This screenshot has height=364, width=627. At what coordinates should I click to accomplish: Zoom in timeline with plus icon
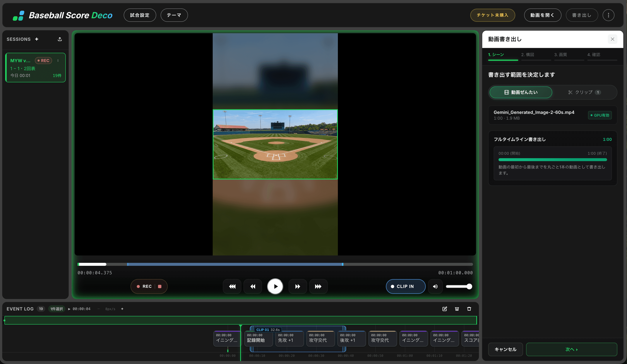[x=122, y=309]
